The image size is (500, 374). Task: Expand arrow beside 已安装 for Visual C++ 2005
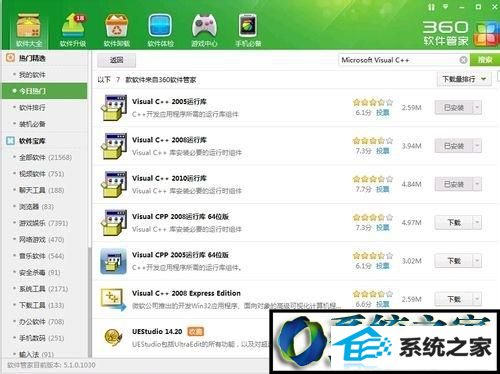click(477, 108)
